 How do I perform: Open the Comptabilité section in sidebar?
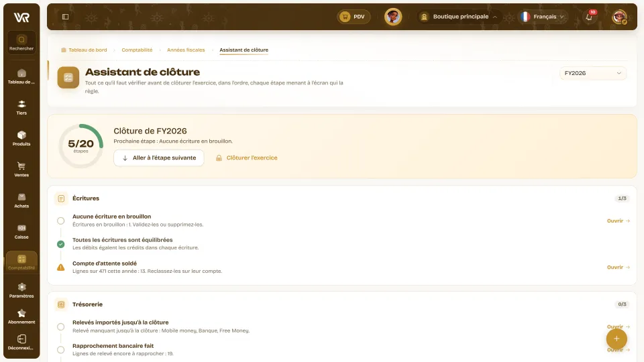click(x=21, y=262)
